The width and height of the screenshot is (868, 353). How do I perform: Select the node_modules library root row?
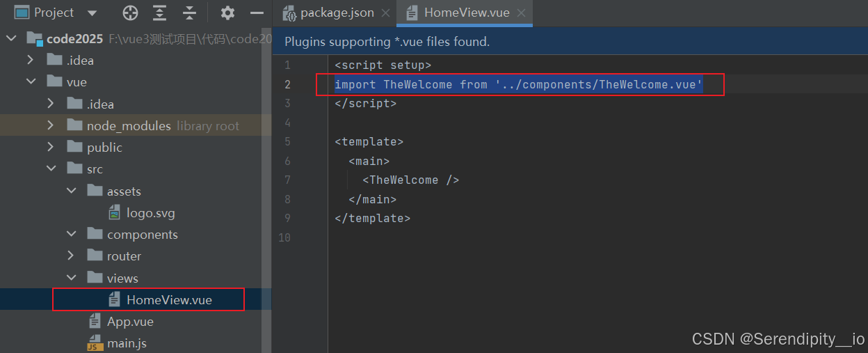[136, 125]
